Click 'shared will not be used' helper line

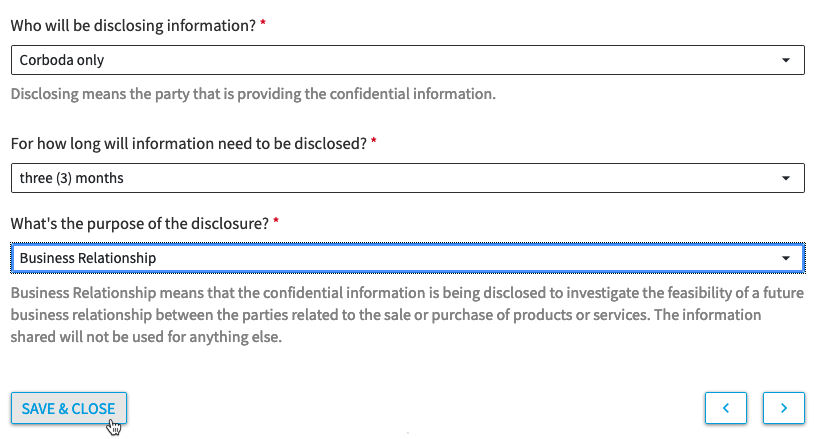146,337
